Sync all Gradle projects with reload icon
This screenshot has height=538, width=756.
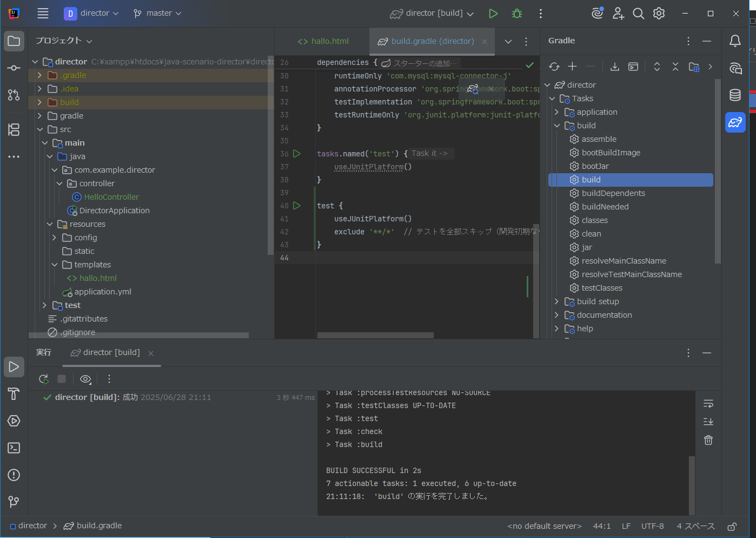[x=554, y=67]
